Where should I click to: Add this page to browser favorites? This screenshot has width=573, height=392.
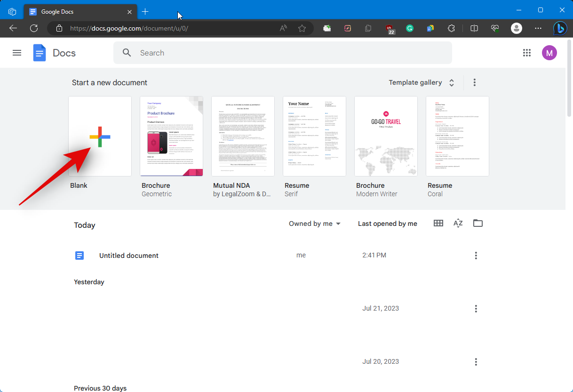tap(302, 28)
